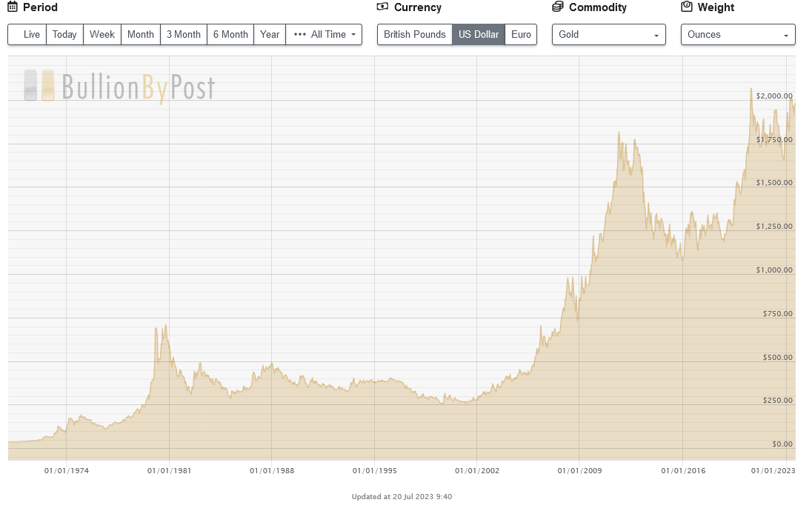Open the All Time period dropdown

tap(324, 35)
